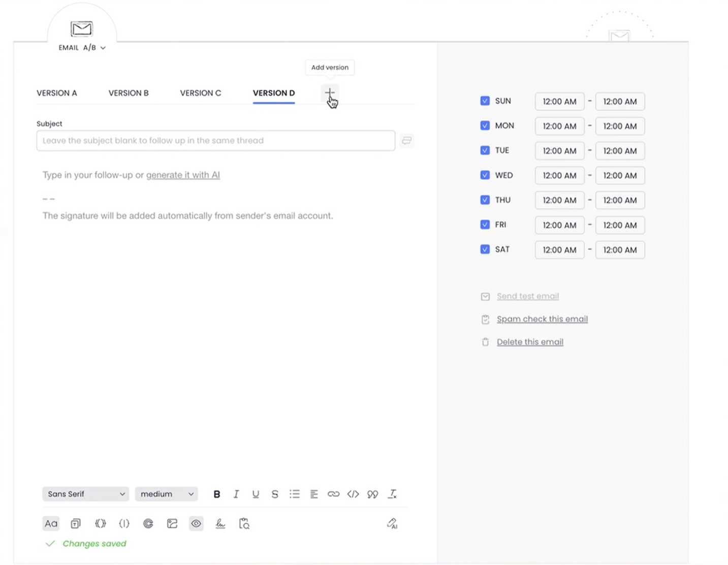Select the VERSION C tab
The image size is (728, 565).
(x=200, y=93)
